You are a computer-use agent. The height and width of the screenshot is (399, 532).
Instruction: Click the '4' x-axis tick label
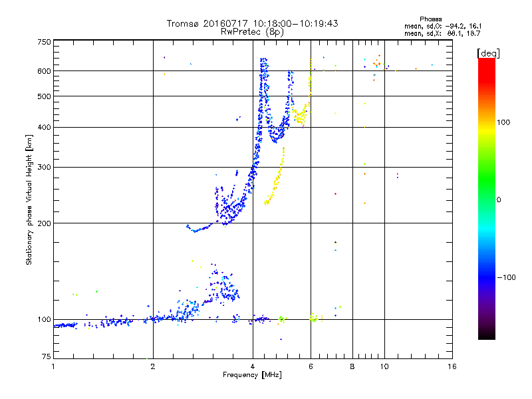coord(253,366)
